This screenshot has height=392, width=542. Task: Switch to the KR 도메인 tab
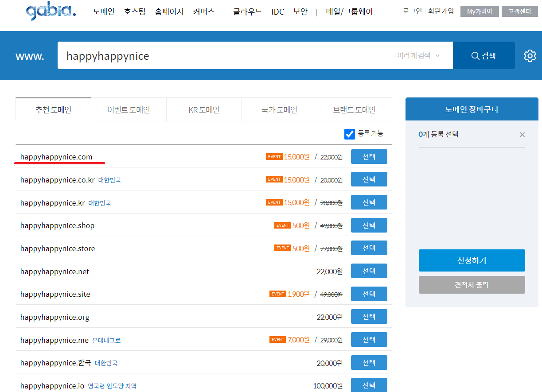point(204,109)
